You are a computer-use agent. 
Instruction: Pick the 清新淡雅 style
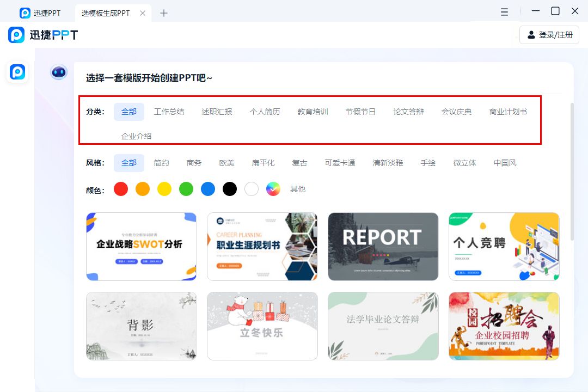pyautogui.click(x=388, y=163)
